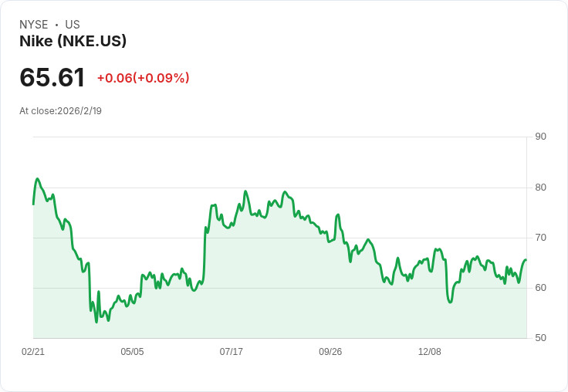Viewport: 568px width, 392px height.
Task: Click the 65.61 current price
Action: click(52, 78)
